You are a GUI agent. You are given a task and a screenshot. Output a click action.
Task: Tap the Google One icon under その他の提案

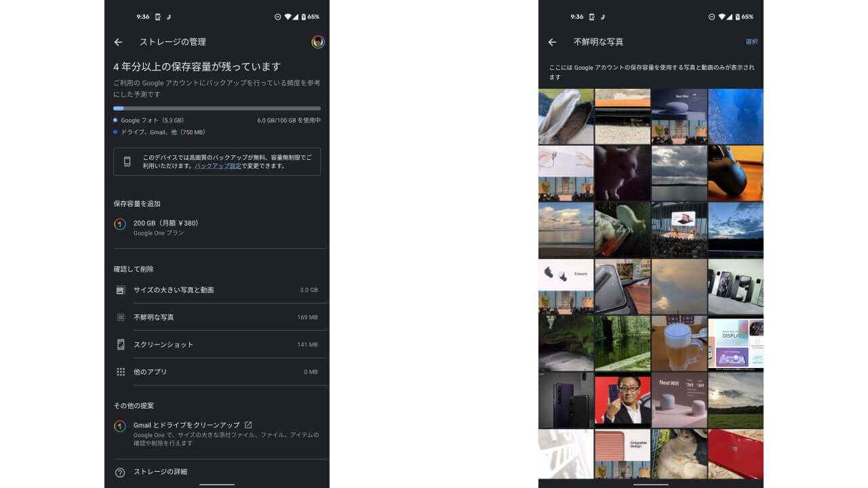click(120, 425)
